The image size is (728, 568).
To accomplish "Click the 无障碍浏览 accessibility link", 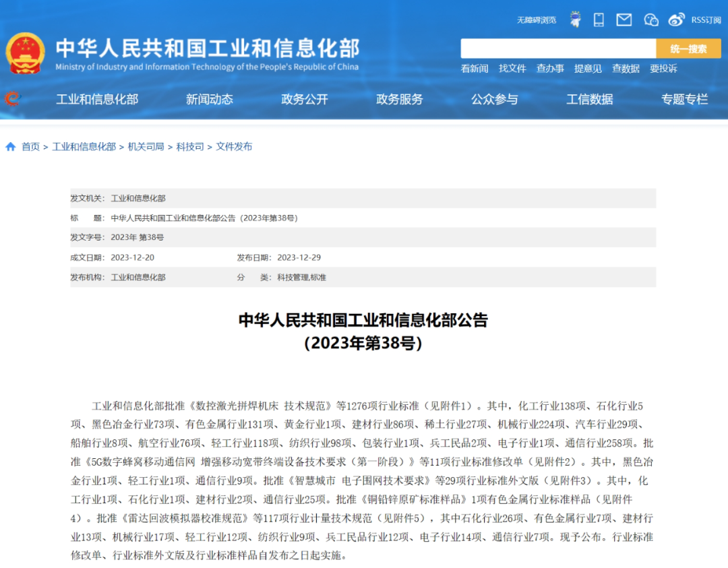I will [537, 20].
